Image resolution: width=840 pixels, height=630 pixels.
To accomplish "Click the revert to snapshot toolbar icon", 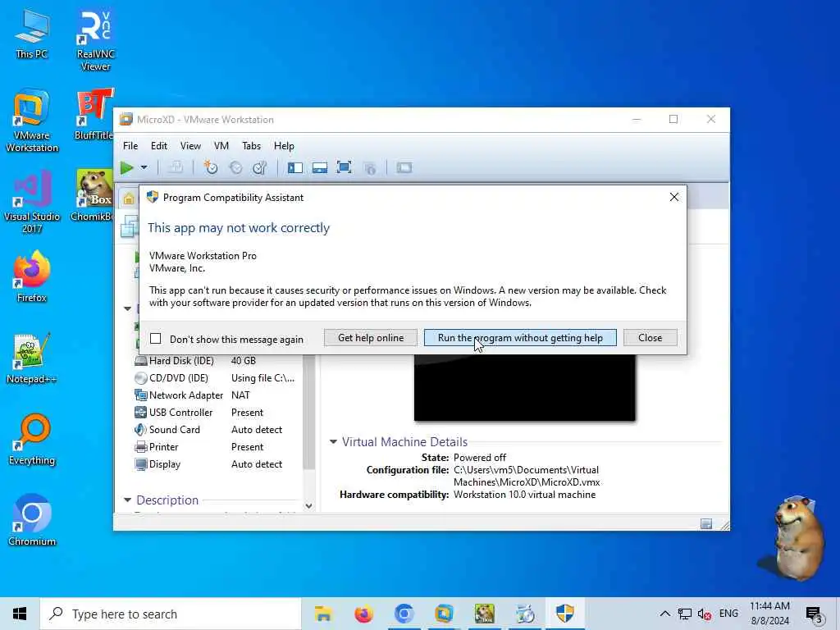I will pos(235,167).
